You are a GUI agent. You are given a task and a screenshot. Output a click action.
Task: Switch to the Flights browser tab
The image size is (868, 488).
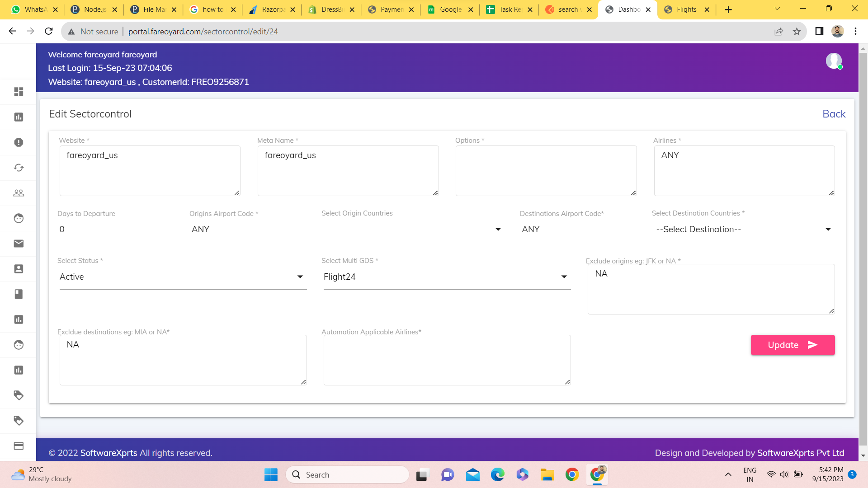click(686, 9)
